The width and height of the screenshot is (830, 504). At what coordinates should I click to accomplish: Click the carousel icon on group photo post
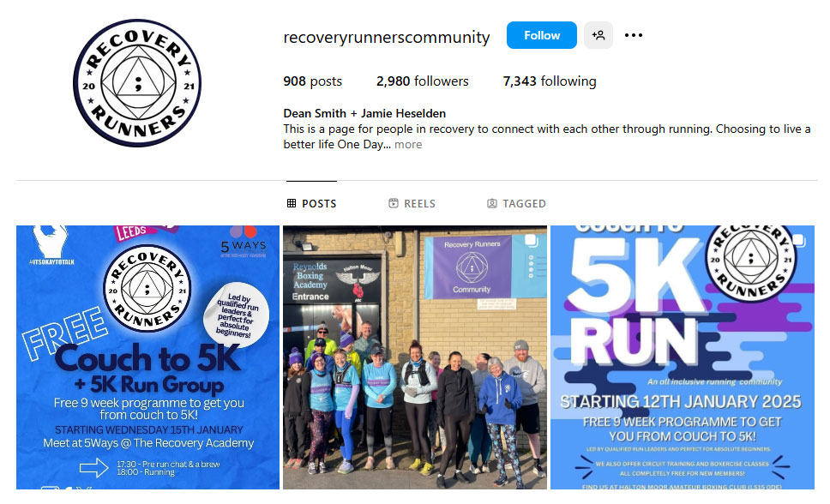(x=531, y=242)
